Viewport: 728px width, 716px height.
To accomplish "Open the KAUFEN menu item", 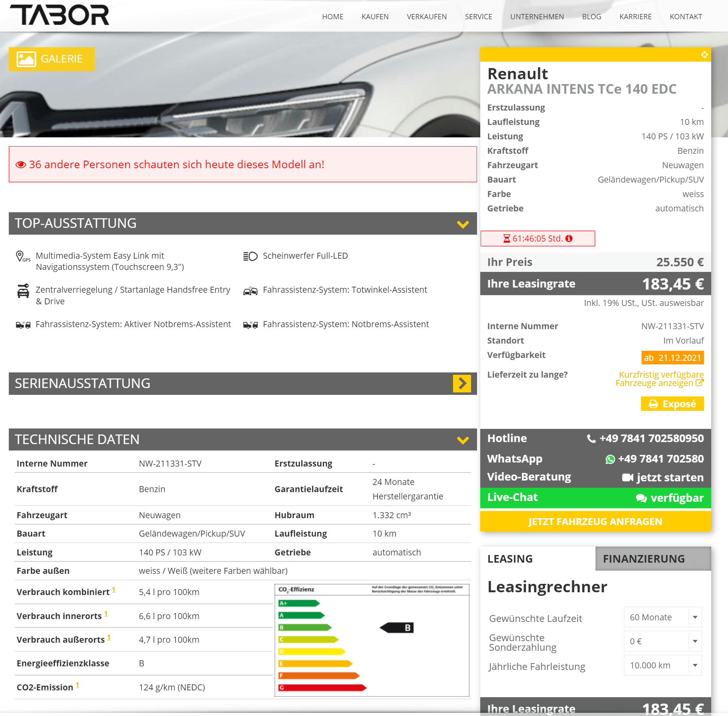I will point(375,17).
